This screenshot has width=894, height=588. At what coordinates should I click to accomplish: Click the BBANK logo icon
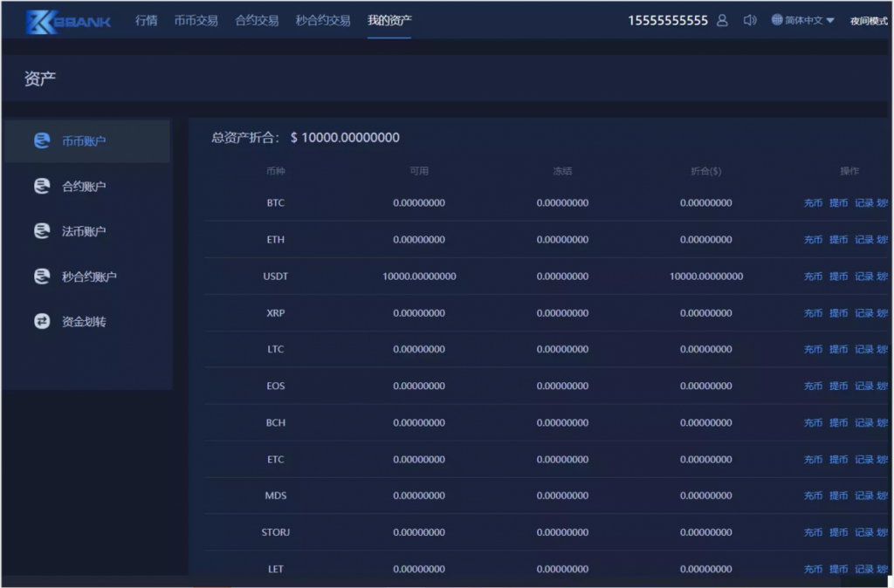pyautogui.click(x=40, y=22)
